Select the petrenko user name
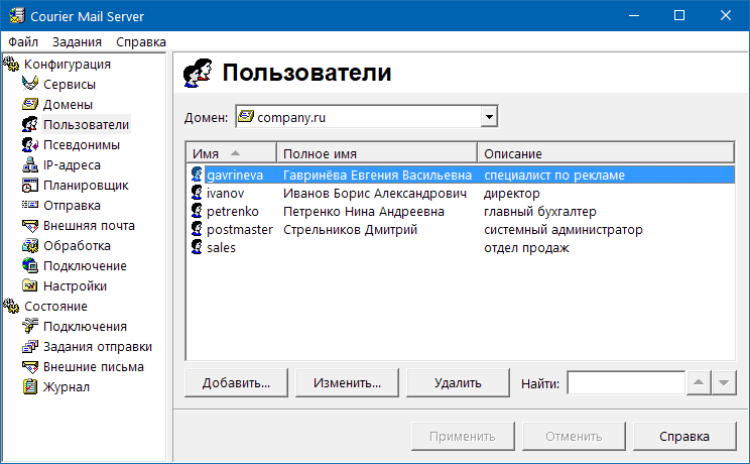 232,211
